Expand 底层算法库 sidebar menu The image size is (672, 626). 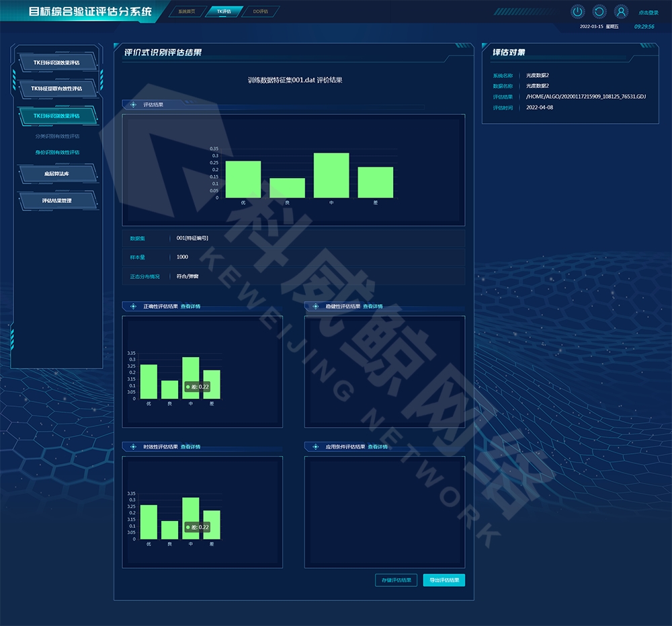point(56,173)
